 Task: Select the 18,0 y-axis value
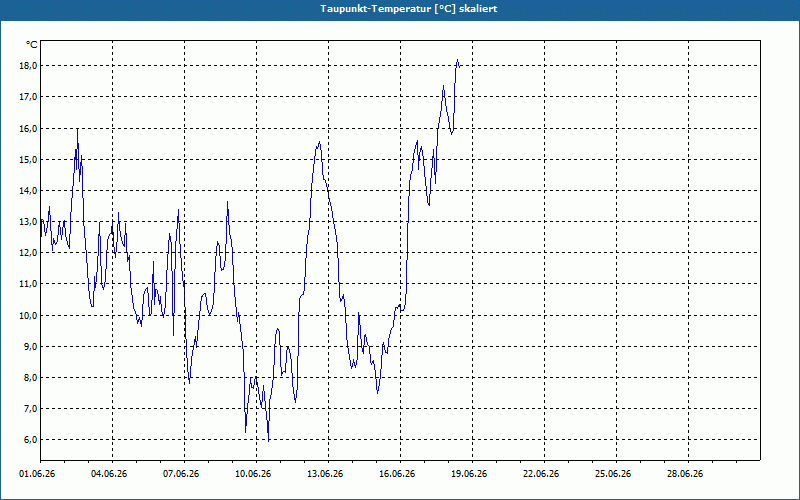coord(28,66)
